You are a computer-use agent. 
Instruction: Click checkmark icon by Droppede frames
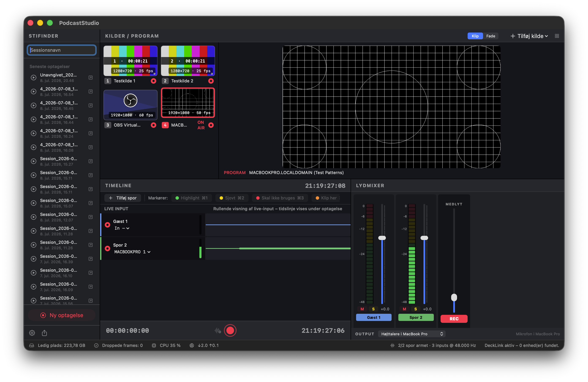point(96,345)
